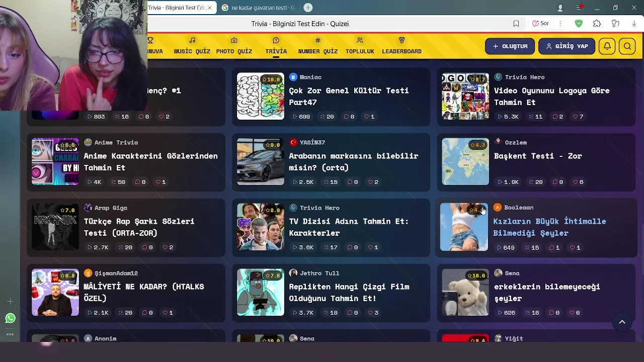The width and height of the screenshot is (644, 362).
Task: Click the anime eyes quiz thumbnail
Action: 55,161
